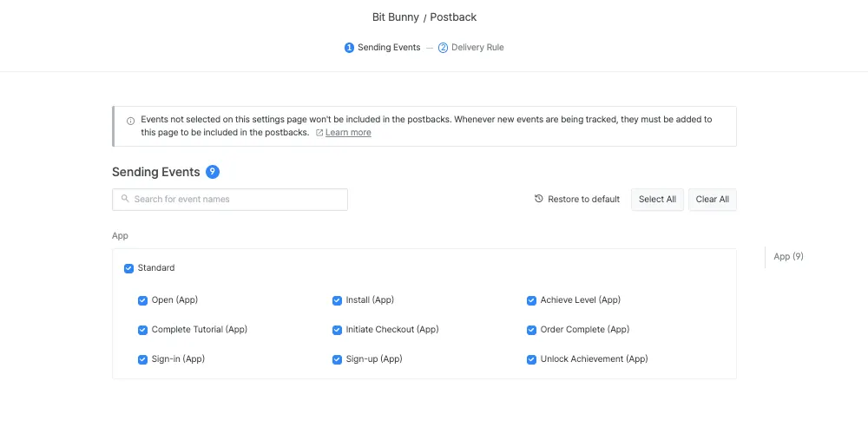868x434 pixels.
Task: Open the Learn more link
Action: click(348, 133)
